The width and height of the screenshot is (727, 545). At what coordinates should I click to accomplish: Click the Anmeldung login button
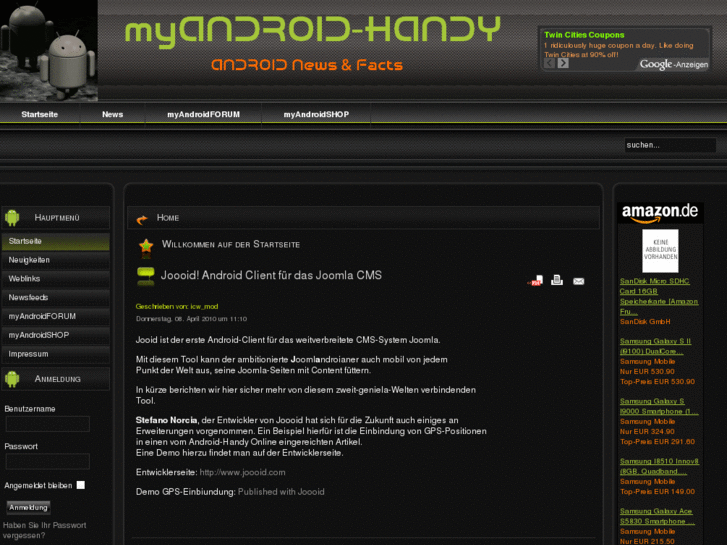tap(28, 507)
